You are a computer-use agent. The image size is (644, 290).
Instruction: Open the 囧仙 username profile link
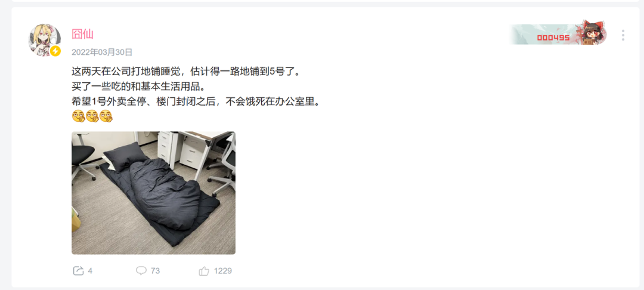tap(82, 34)
